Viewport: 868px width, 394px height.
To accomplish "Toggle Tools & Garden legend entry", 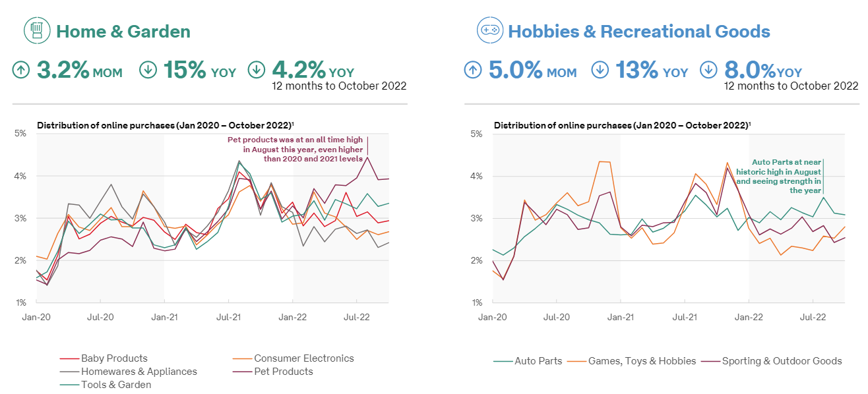I will tap(116, 385).
